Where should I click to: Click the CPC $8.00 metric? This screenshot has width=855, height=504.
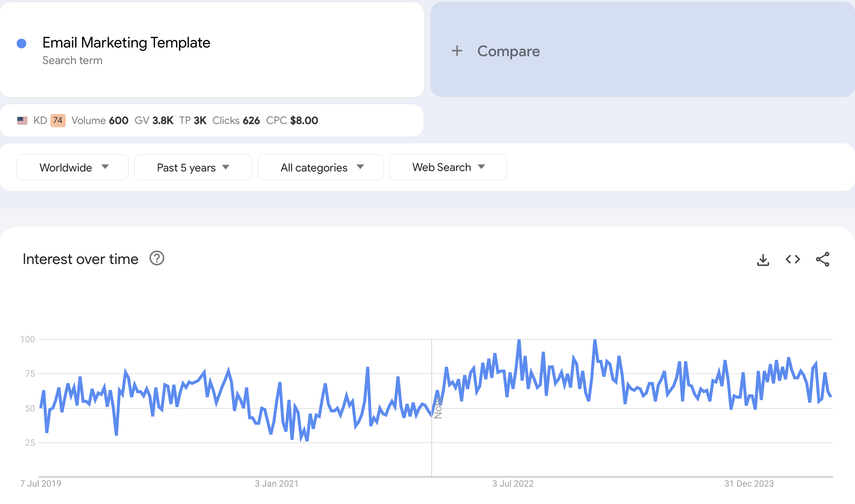click(292, 121)
